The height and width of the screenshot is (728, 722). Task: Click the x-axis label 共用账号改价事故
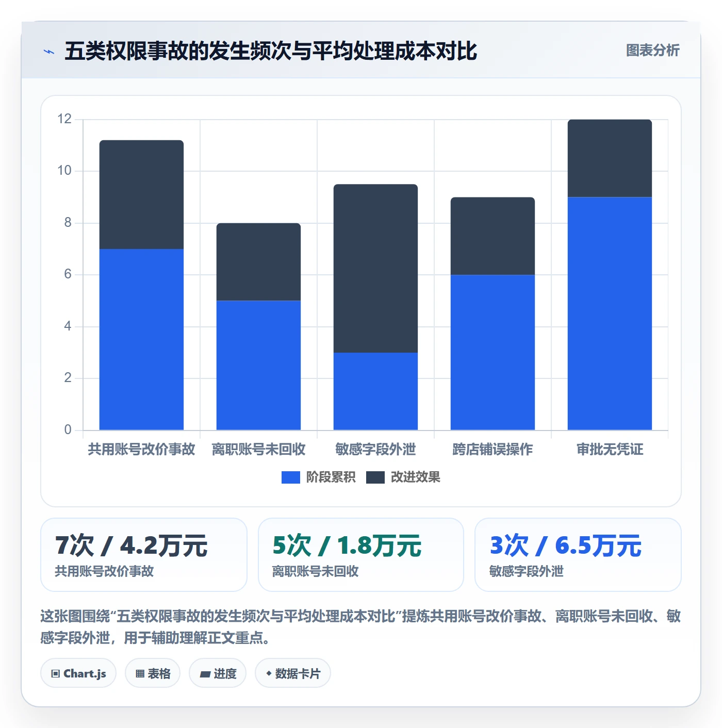141,450
